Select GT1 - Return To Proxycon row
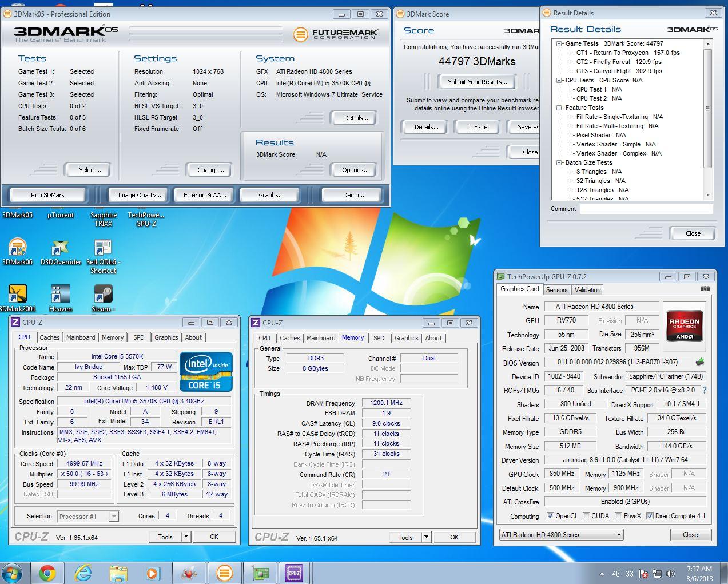The height and width of the screenshot is (584, 728). pos(628,53)
